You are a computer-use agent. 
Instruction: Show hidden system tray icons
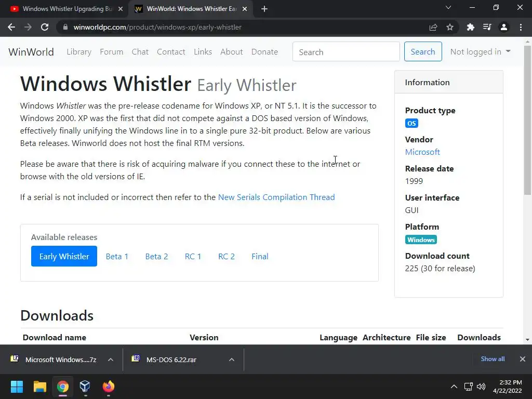click(x=454, y=387)
